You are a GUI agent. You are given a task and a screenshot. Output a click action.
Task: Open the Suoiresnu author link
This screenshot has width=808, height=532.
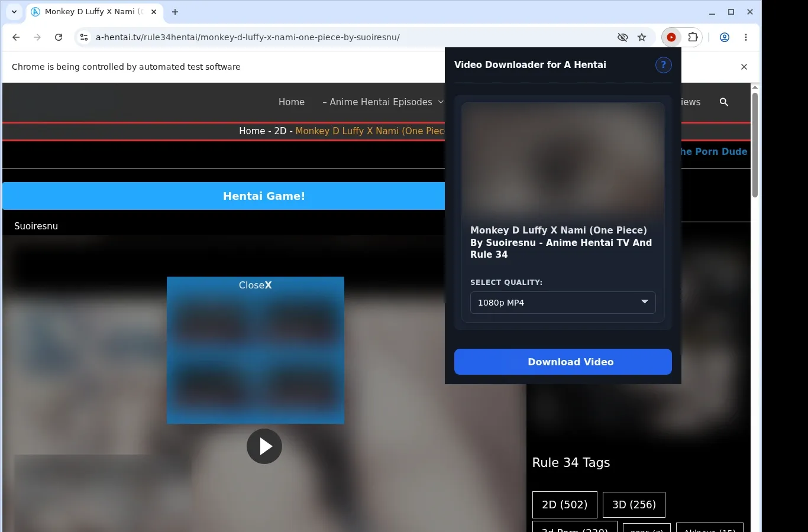point(36,226)
